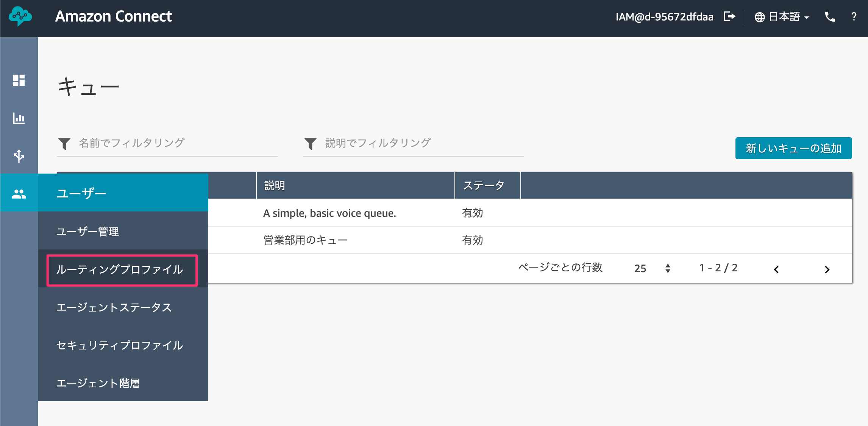Click the ページごとの行数 label

[560, 268]
